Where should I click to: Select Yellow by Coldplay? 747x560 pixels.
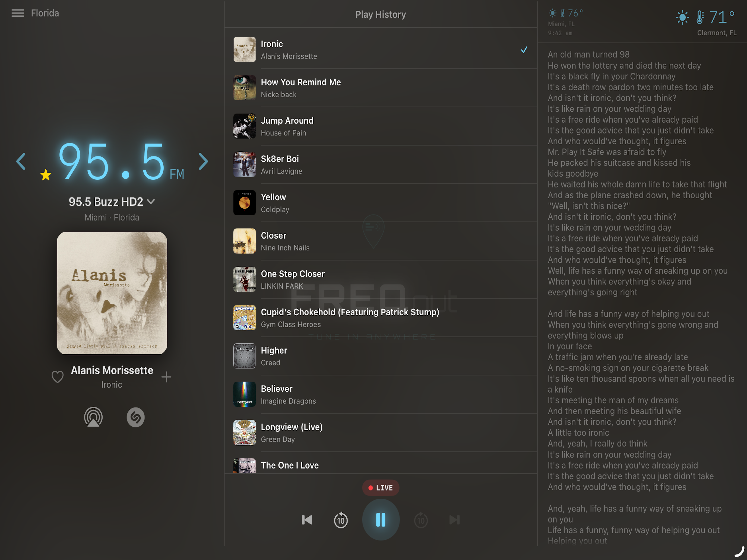pyautogui.click(x=381, y=203)
